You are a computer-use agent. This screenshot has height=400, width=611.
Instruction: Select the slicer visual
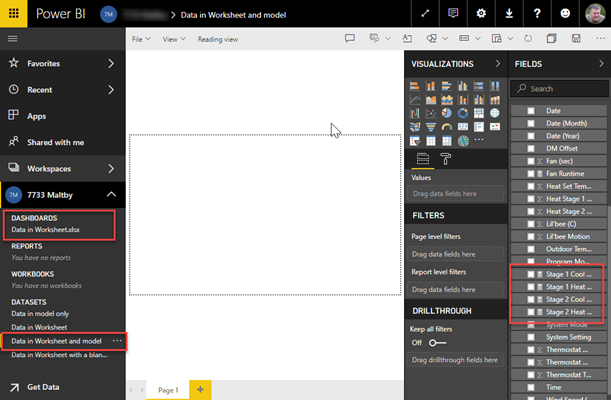point(415,141)
